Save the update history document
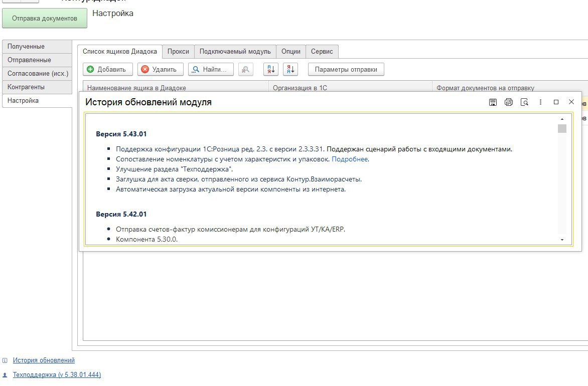The image size is (588, 386). (x=493, y=102)
